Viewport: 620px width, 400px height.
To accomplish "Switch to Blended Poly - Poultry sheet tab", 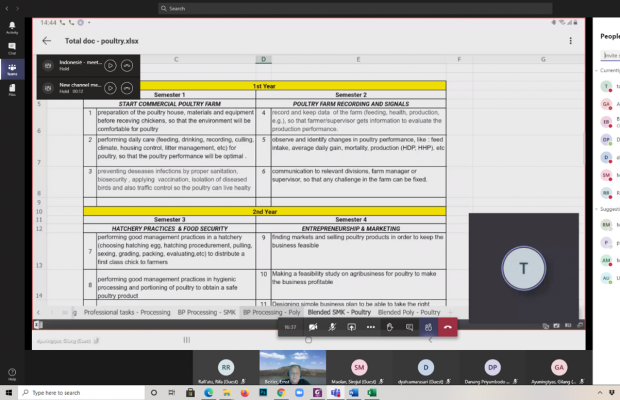I will [409, 312].
